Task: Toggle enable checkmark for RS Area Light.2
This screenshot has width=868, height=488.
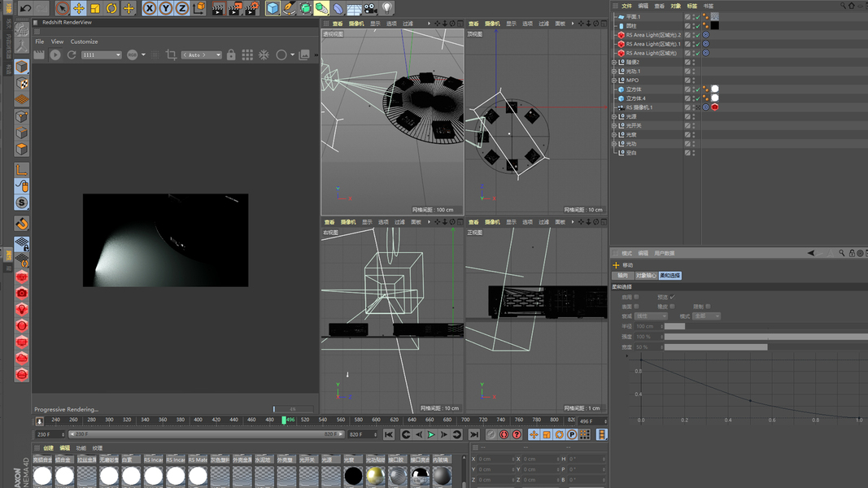Action: pos(696,35)
